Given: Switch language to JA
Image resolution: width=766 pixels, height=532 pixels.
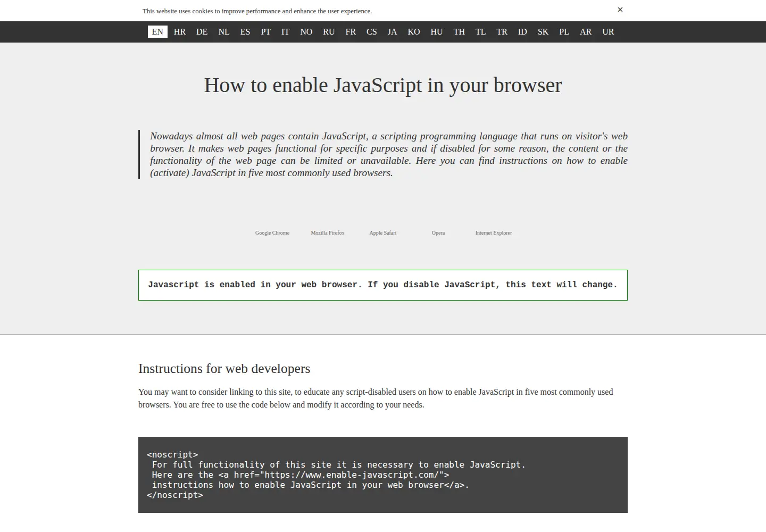Looking at the screenshot, I should pyautogui.click(x=392, y=32).
